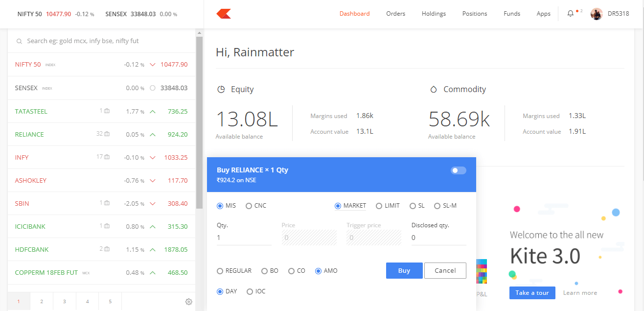The height and width of the screenshot is (311, 644).
Task: Select the SL order type radio
Action: 413,206
